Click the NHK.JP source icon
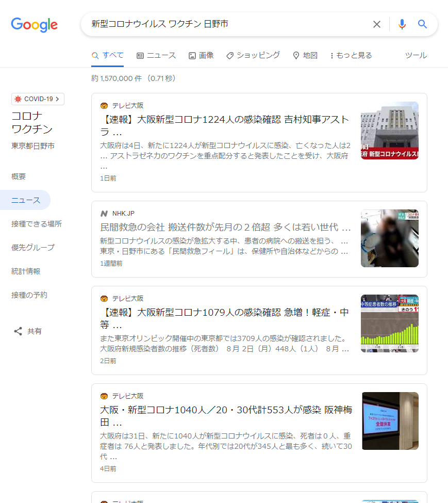The height and width of the screenshot is (503, 448). point(104,214)
